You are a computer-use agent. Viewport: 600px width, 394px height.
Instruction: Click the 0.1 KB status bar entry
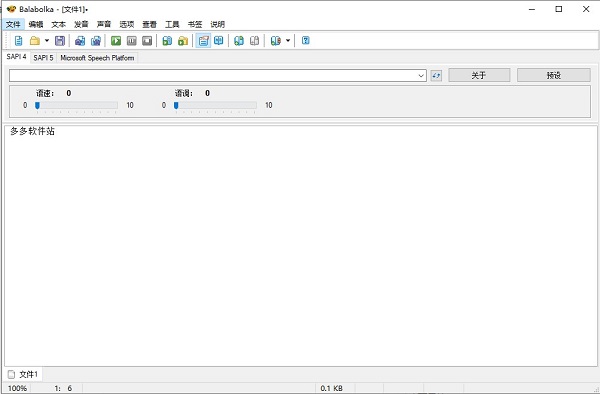(x=331, y=388)
